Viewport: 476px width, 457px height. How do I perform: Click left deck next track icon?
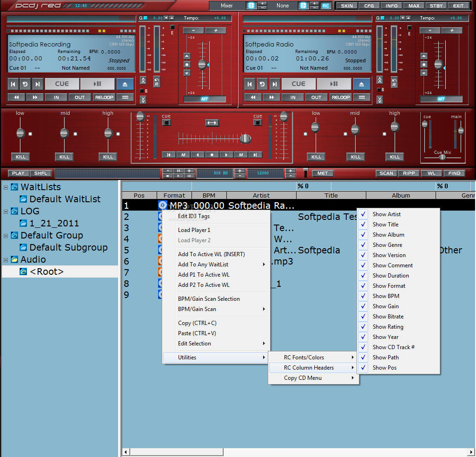(37, 84)
